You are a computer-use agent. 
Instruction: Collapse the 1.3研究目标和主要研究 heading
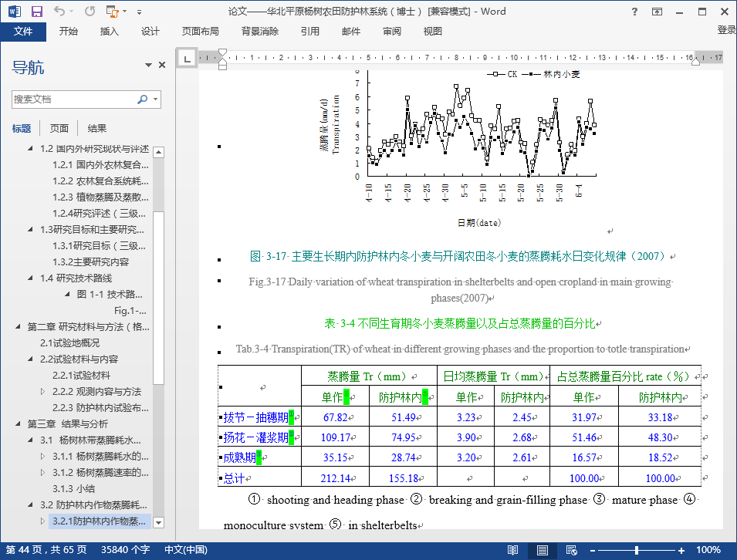(x=30, y=229)
